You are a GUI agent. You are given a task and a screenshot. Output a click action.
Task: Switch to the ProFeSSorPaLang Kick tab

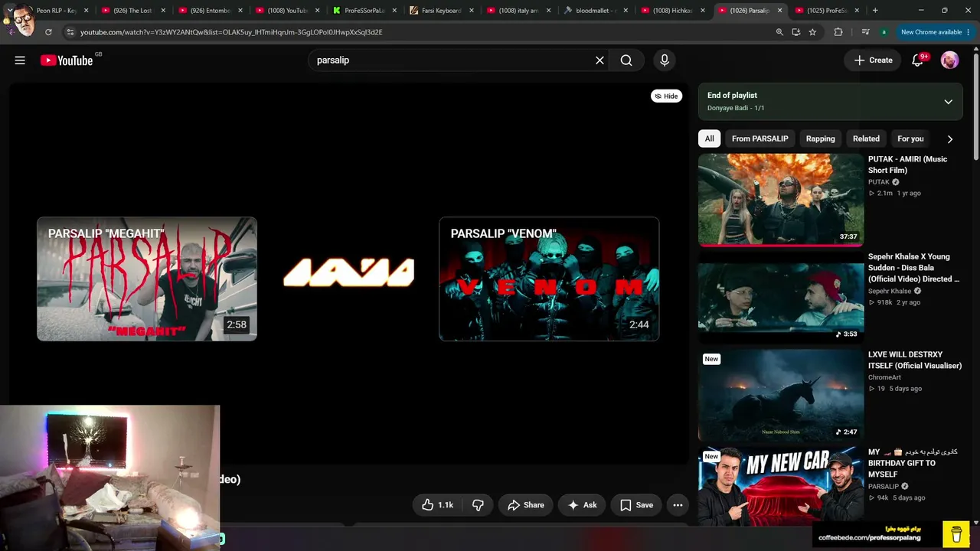tap(364, 11)
